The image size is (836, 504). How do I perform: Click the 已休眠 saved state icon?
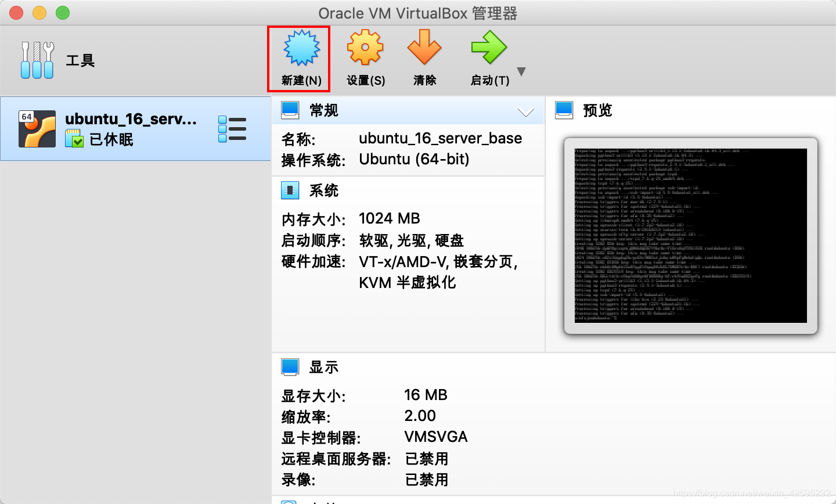click(x=74, y=138)
